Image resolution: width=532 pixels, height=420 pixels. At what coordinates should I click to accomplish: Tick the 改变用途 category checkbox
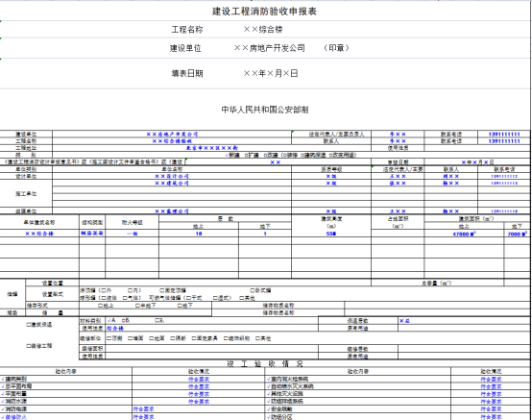(x=330, y=155)
